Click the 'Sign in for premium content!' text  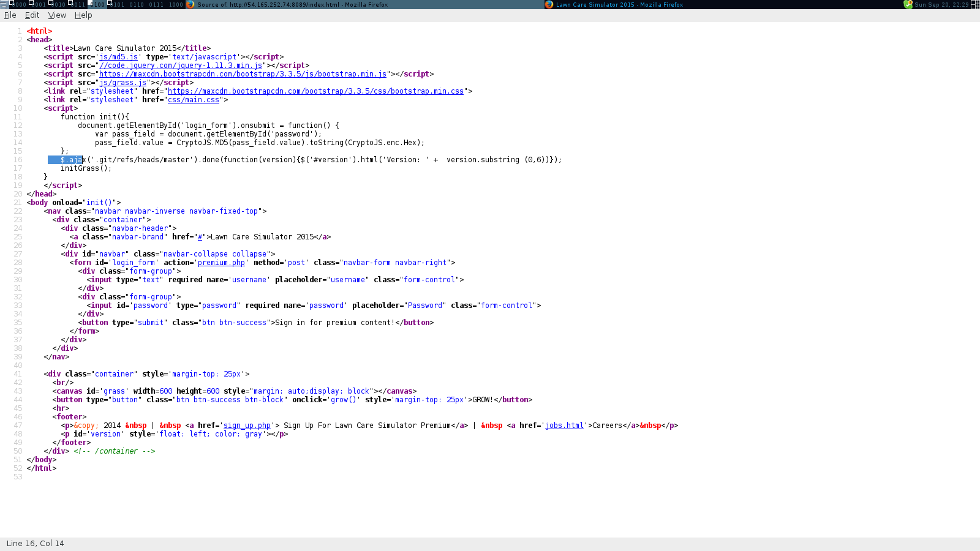click(x=335, y=323)
